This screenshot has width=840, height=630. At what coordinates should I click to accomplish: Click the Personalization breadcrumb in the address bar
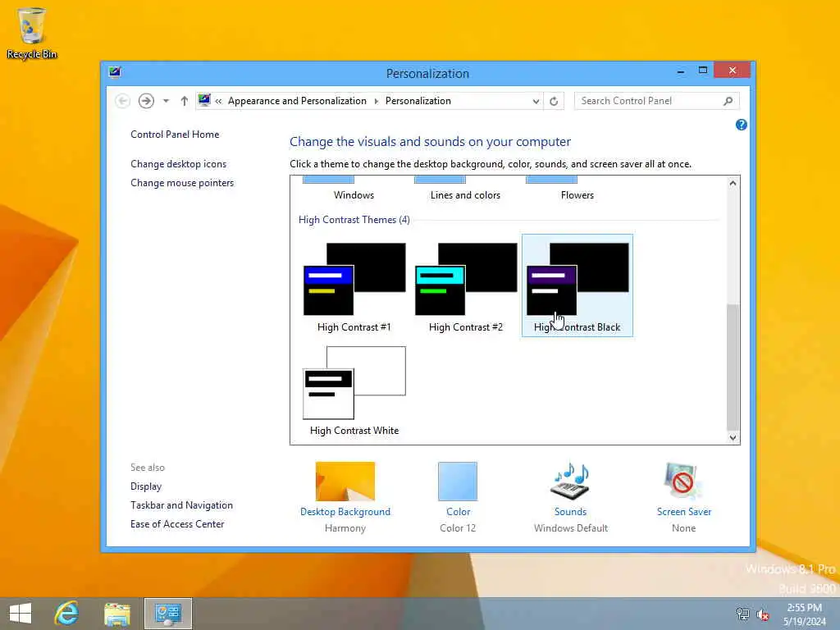(x=418, y=101)
